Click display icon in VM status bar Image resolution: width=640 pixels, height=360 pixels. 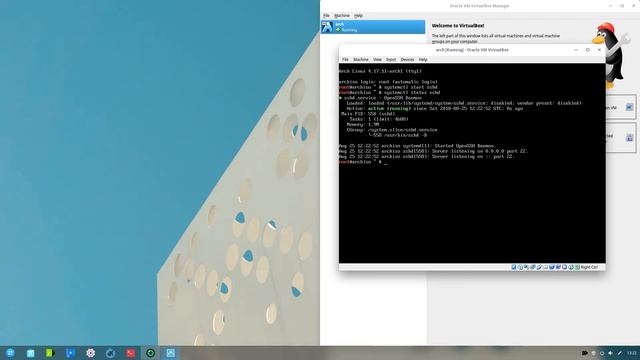552,267
